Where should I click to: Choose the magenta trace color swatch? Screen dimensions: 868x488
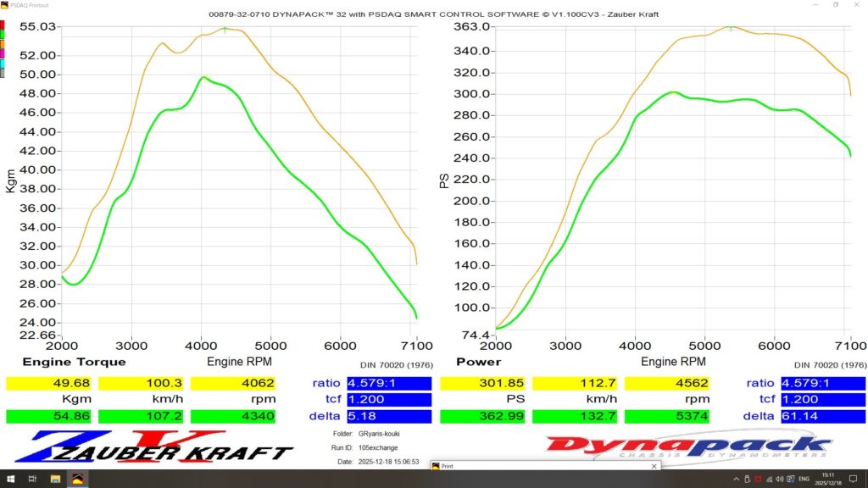(3, 53)
